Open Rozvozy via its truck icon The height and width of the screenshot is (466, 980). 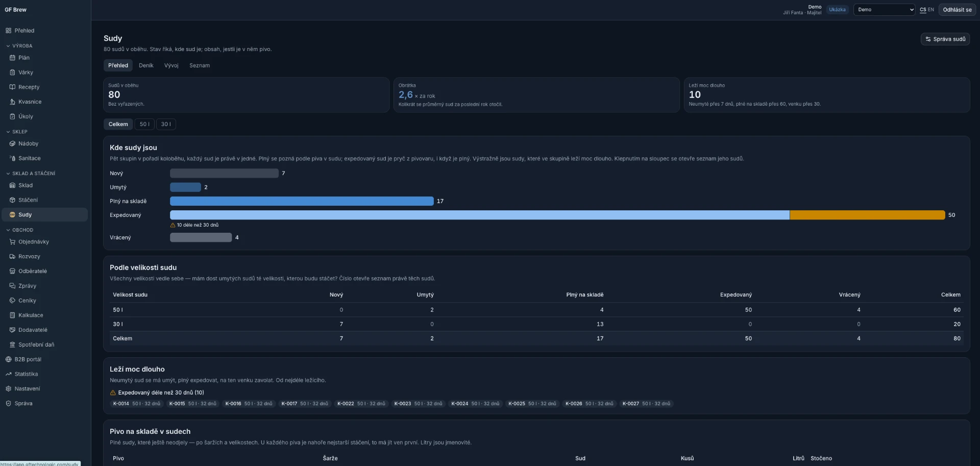pyautogui.click(x=12, y=257)
